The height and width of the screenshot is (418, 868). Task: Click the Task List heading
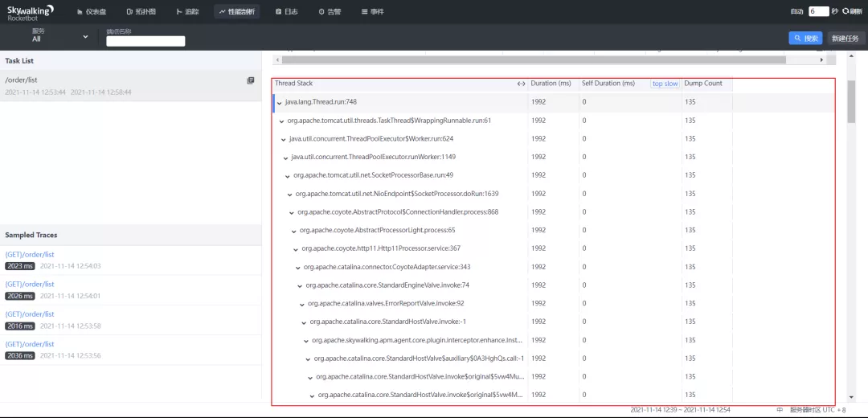pos(19,61)
